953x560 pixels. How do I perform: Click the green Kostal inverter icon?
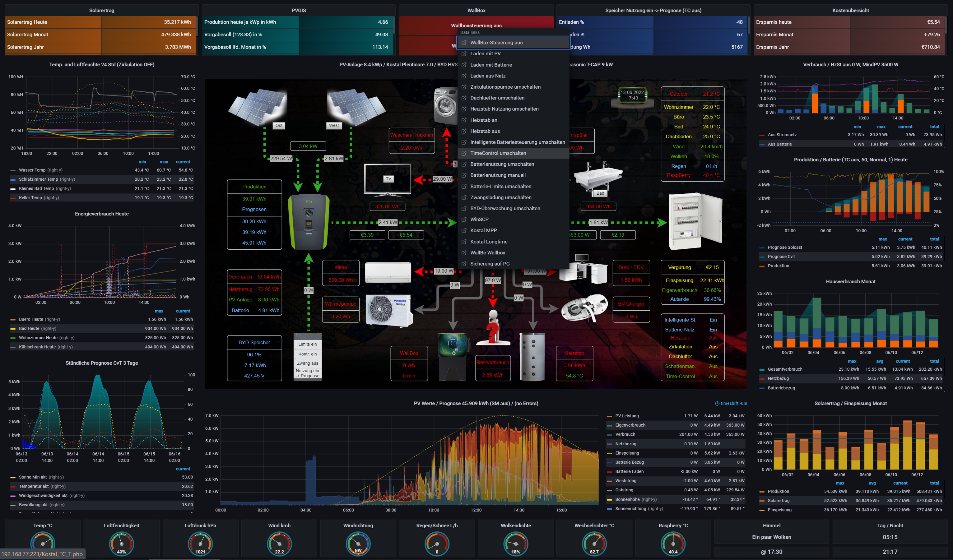308,222
